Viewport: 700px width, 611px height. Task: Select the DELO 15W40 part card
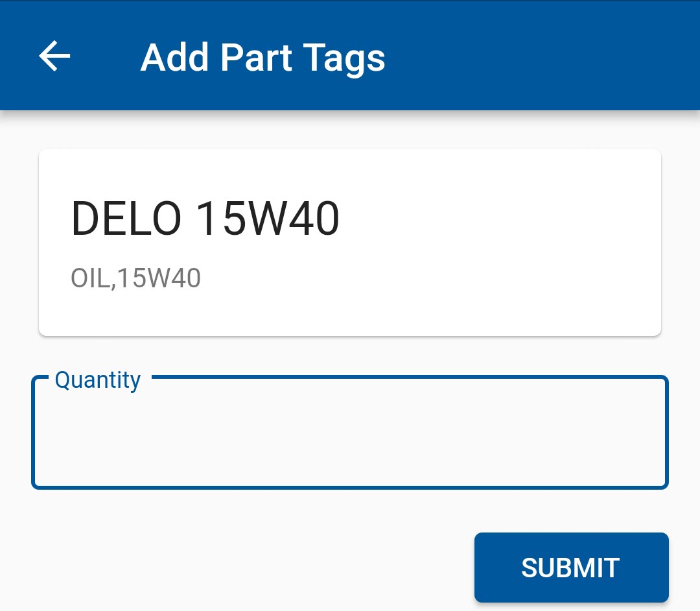(x=350, y=243)
